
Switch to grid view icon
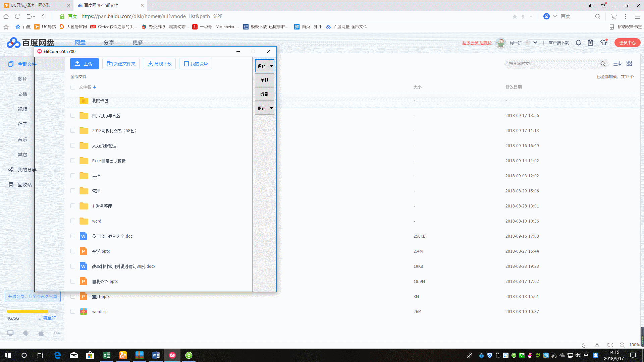[x=629, y=63]
